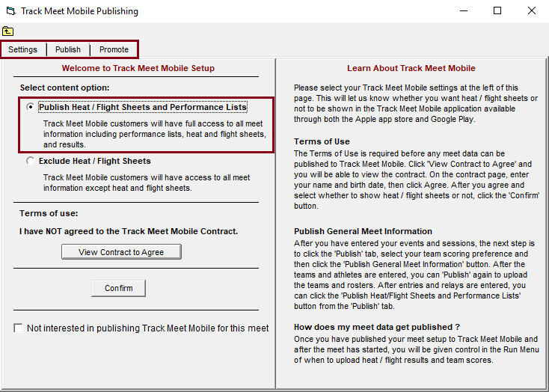Click View Contract to Agree button
Image resolution: width=549 pixels, height=392 pixels.
121,252
